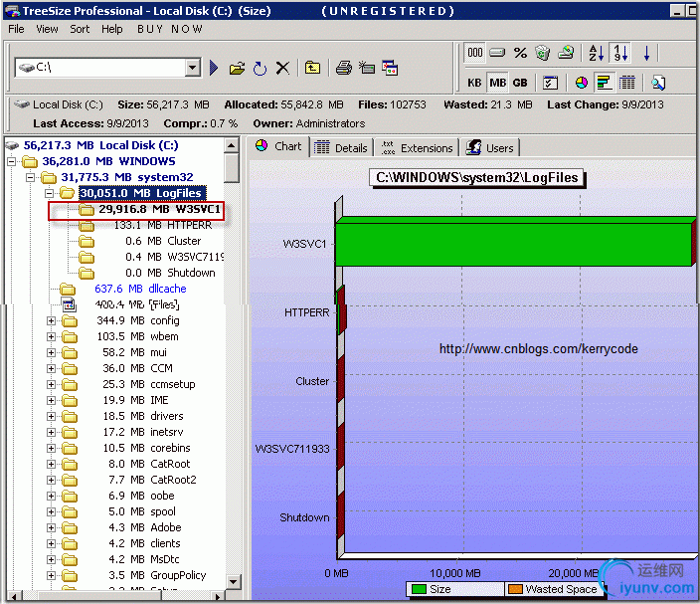This screenshot has width=700, height=604.
Task: Open the Sort menu
Action: [80, 29]
